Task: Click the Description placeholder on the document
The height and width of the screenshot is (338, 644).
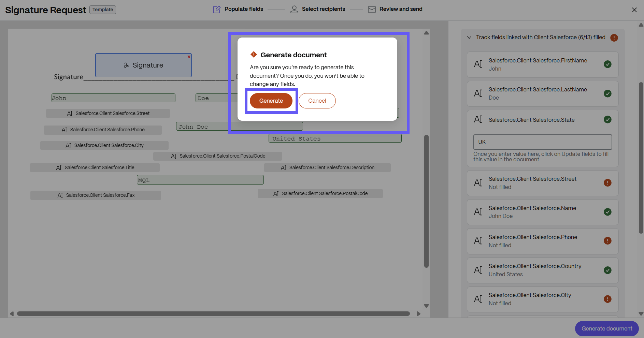Action: coord(327,167)
